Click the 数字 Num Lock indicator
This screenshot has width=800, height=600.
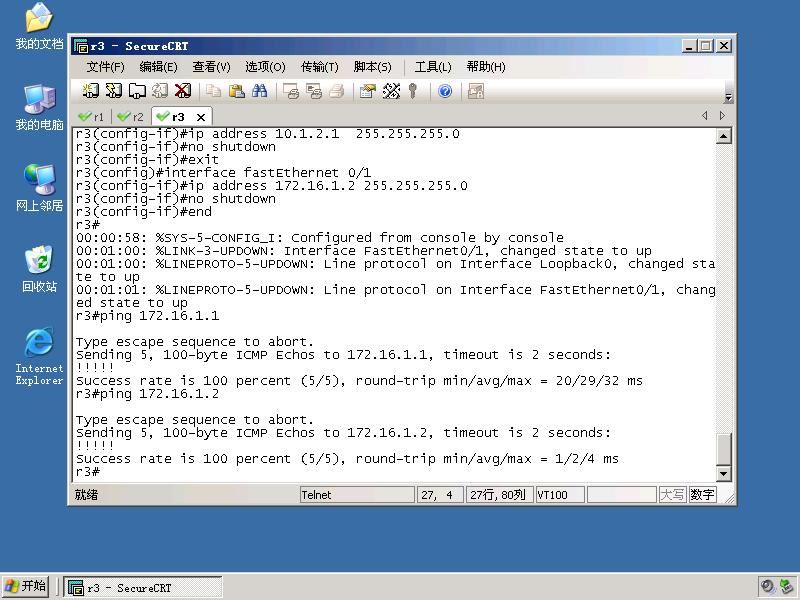coord(703,495)
